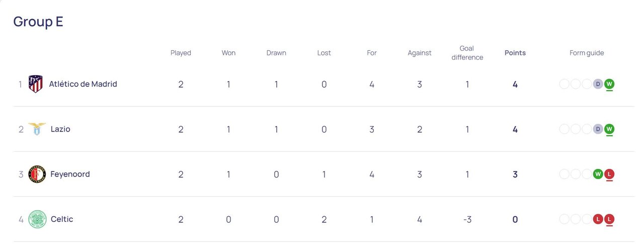Click the Goal difference column header

coord(467,53)
